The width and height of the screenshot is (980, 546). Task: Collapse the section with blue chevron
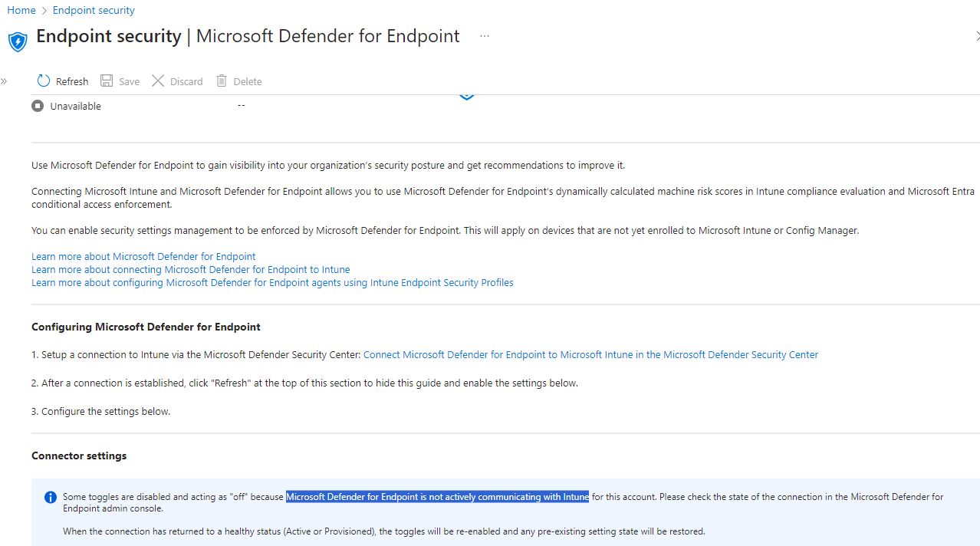point(466,96)
